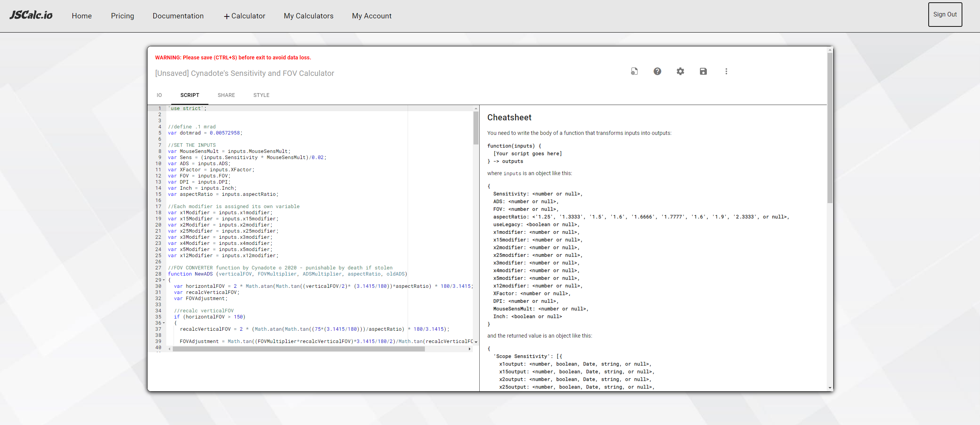This screenshot has width=980, height=425.
Task: Click the 'useLegacy: <boolean or null>' entry
Action: tap(536, 225)
